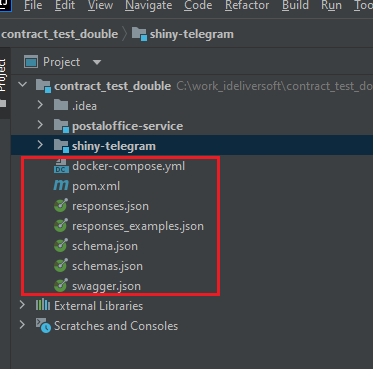Open the View menu
The image size is (373, 369).
(x=100, y=5)
